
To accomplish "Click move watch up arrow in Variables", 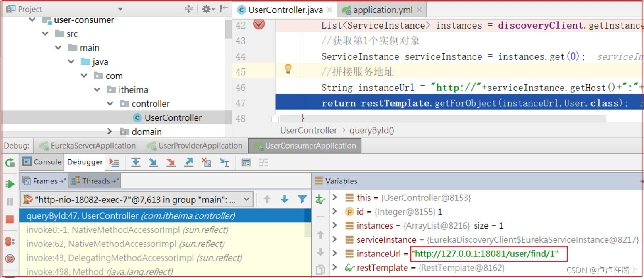I will coord(320,234).
